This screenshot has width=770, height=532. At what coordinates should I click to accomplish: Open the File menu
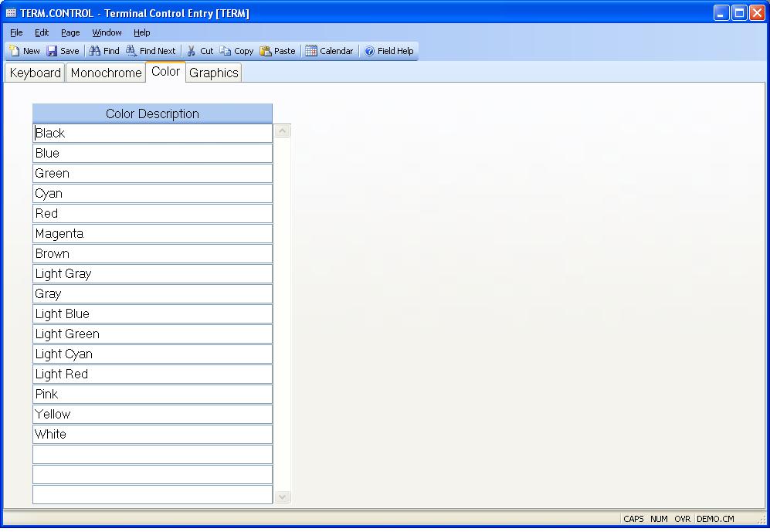pos(16,32)
